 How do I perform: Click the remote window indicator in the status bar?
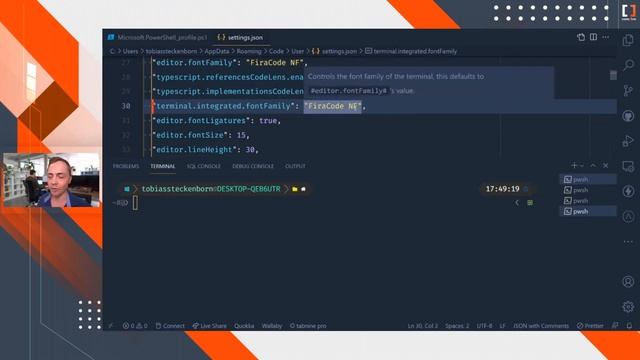(x=111, y=326)
